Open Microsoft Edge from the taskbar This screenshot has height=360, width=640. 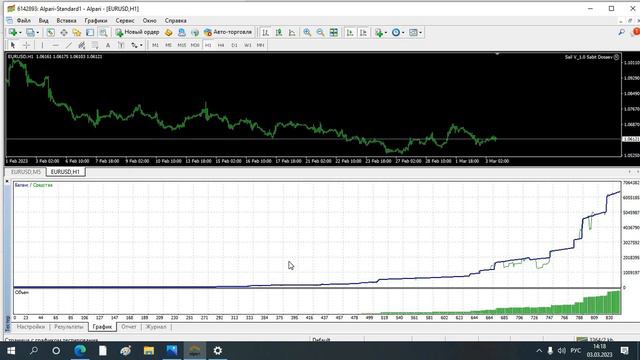80,351
